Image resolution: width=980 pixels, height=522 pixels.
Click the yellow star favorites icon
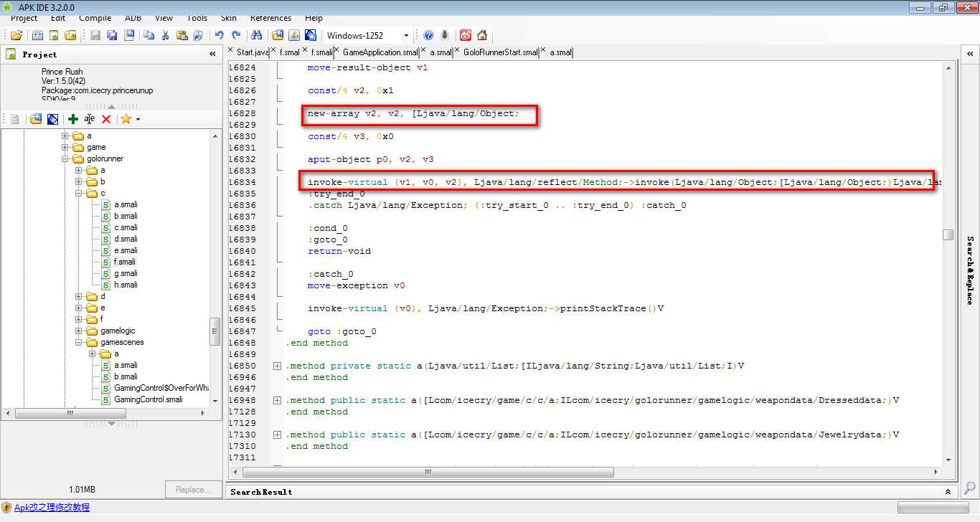tap(126, 119)
